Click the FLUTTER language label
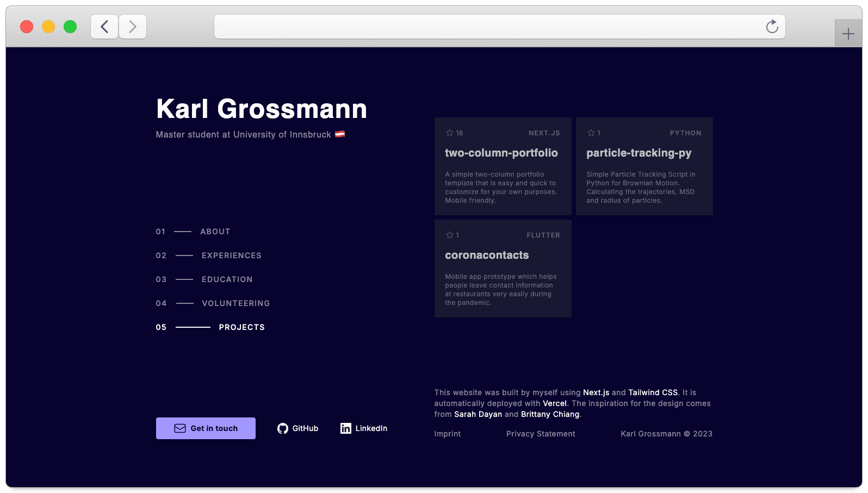 click(543, 235)
